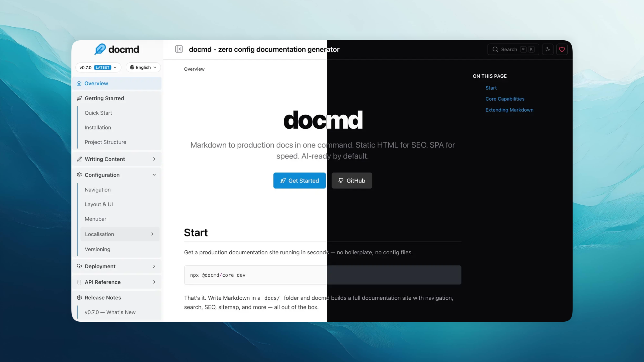The image size is (644, 362).
Task: Click the Start section heading
Action: click(x=196, y=232)
